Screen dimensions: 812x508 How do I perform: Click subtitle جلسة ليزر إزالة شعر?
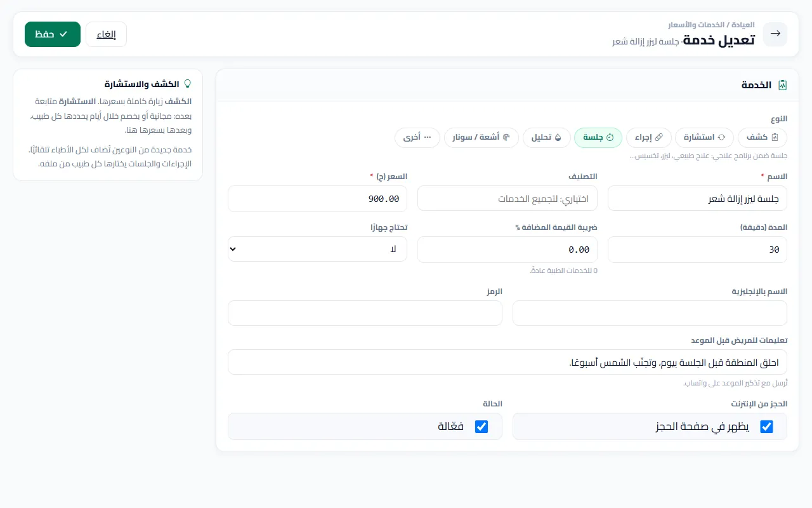(645, 41)
